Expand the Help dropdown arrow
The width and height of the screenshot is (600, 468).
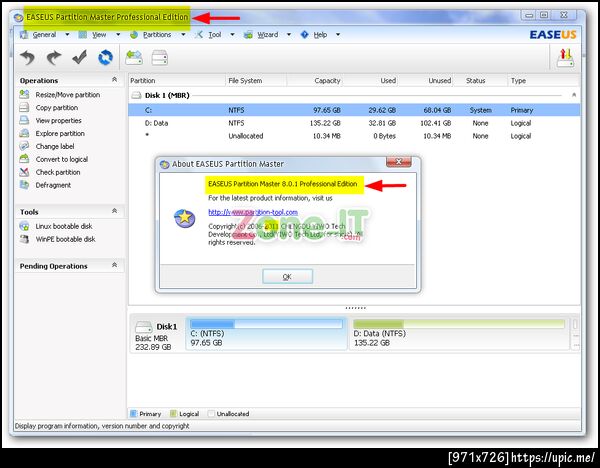(x=338, y=34)
